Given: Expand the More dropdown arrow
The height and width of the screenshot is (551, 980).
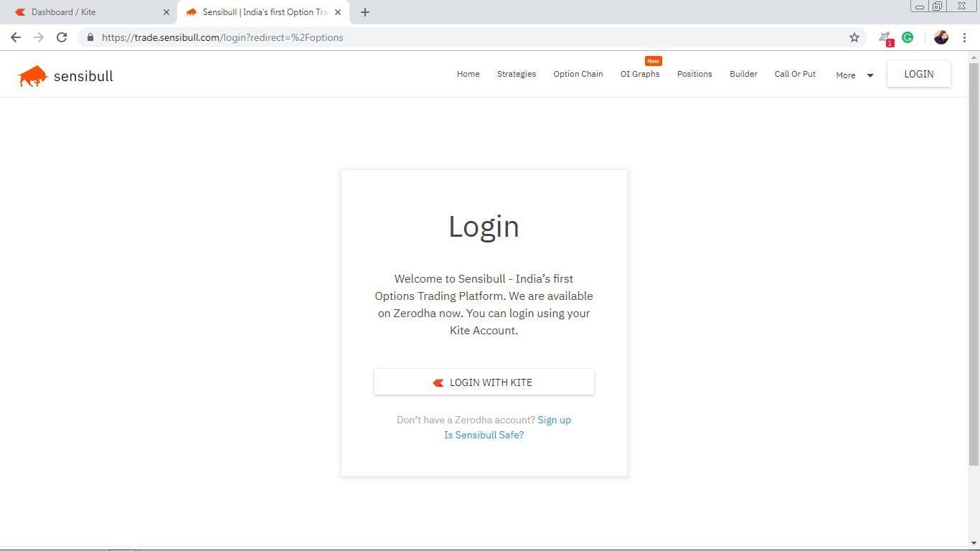Looking at the screenshot, I should point(870,75).
